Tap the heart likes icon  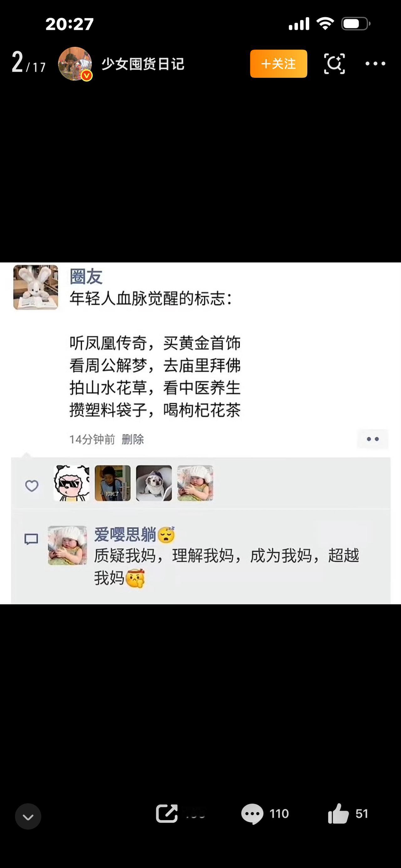coord(32,486)
